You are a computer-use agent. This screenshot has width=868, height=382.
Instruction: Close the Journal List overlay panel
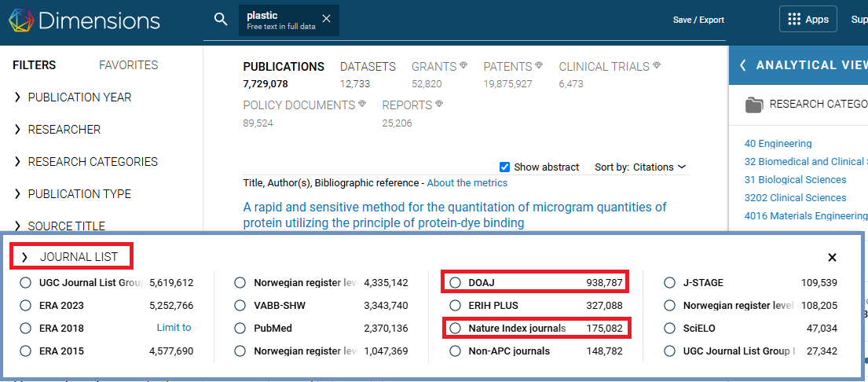[832, 257]
